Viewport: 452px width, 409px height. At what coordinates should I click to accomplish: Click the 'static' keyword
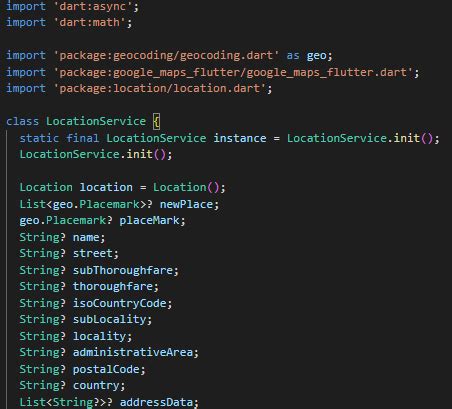[39, 138]
